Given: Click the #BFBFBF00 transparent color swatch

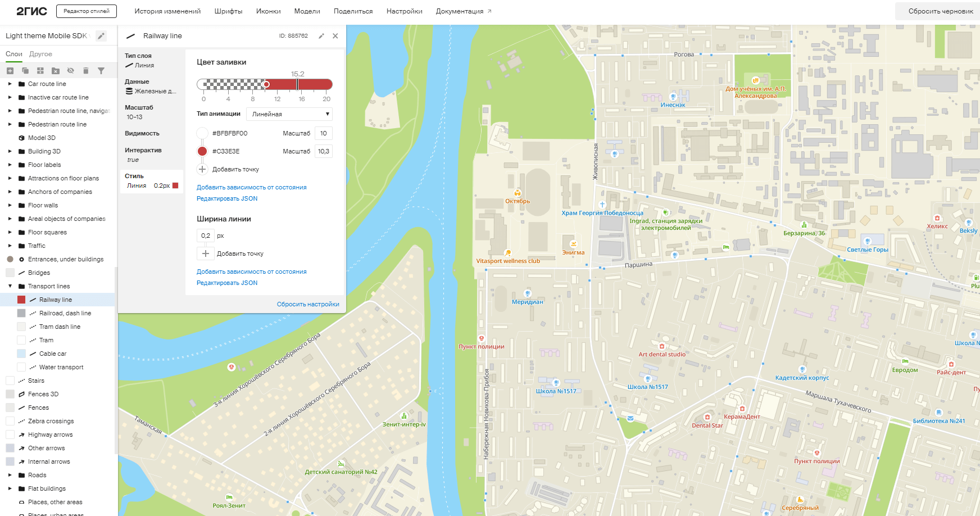Looking at the screenshot, I should click(202, 133).
